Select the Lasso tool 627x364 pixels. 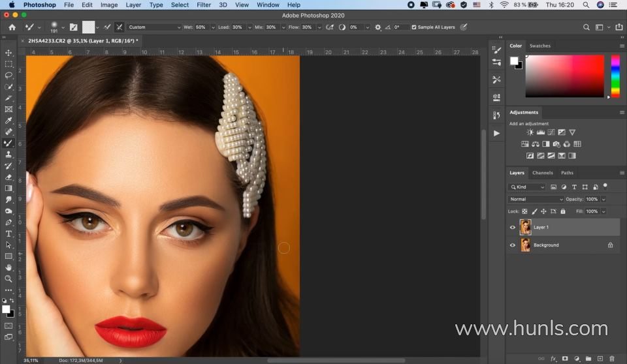[8, 75]
